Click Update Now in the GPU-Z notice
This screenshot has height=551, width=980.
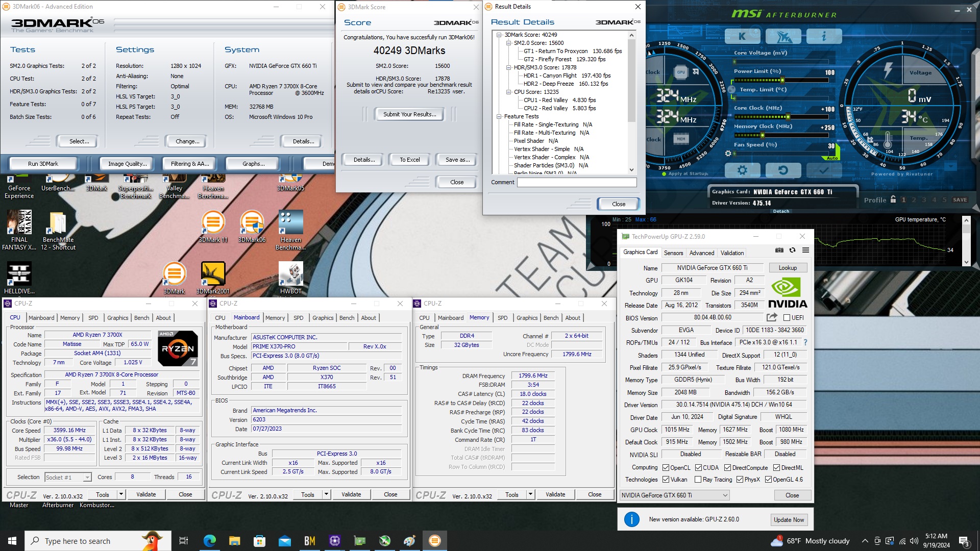789,520
